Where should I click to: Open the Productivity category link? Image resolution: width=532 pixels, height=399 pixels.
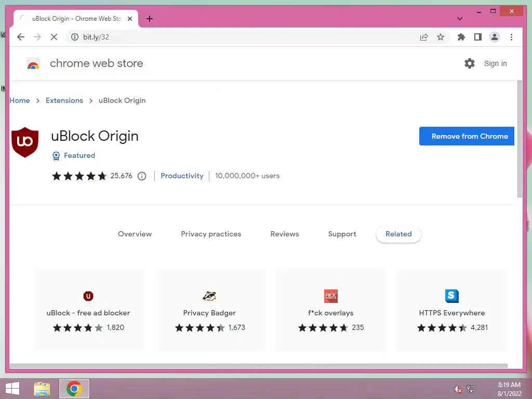182,176
